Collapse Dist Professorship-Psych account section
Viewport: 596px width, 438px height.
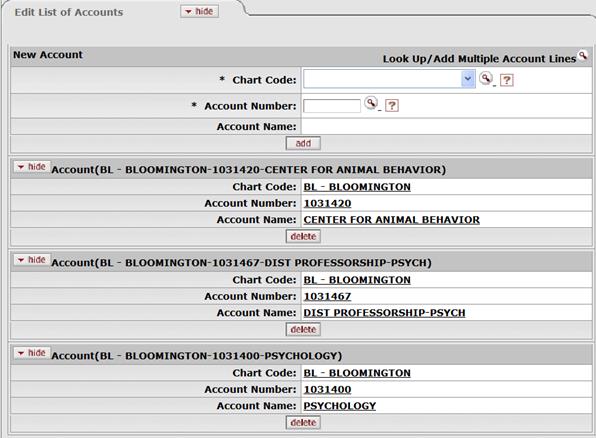(x=32, y=260)
